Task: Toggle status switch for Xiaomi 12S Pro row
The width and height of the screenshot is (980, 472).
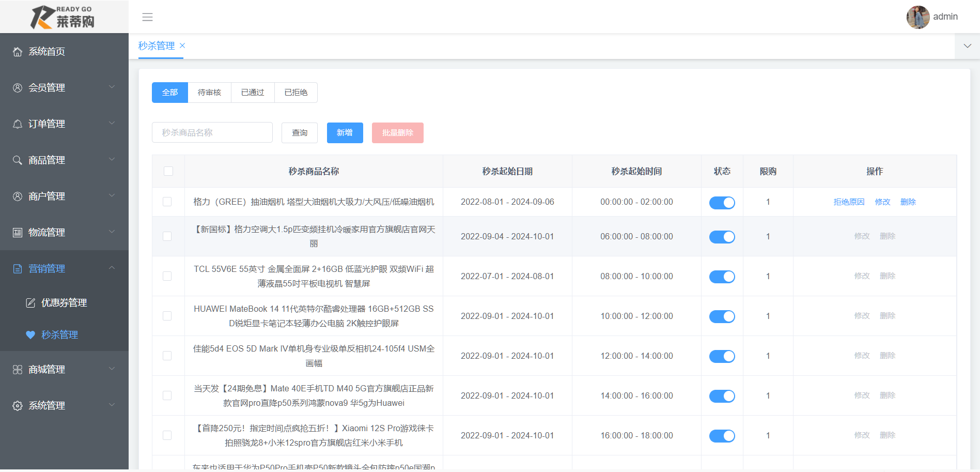Action: (722, 436)
